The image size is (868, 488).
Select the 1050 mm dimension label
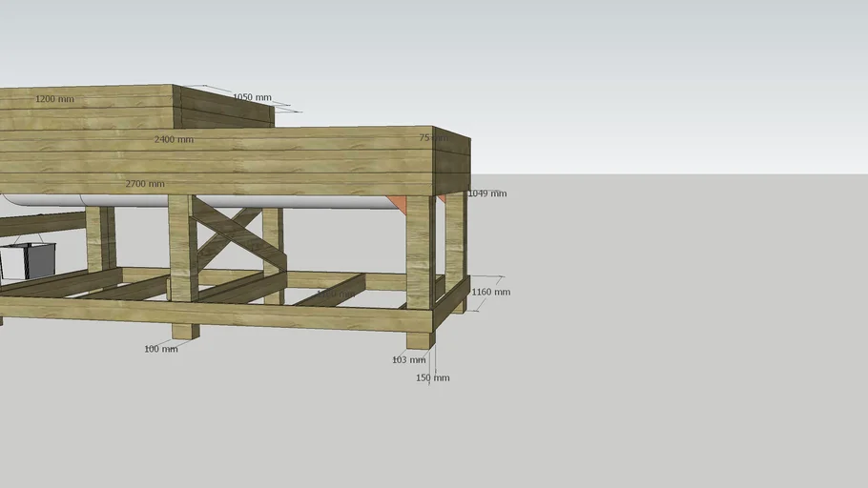point(252,97)
